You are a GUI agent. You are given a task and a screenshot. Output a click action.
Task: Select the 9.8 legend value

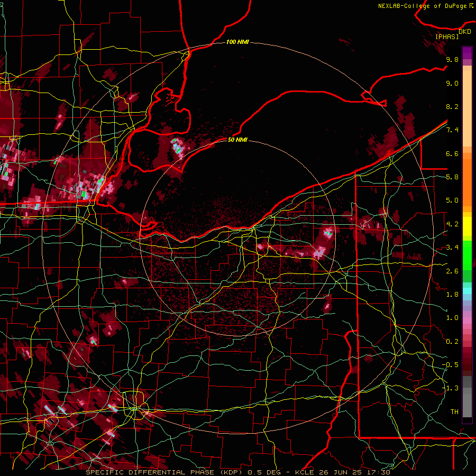point(452,59)
